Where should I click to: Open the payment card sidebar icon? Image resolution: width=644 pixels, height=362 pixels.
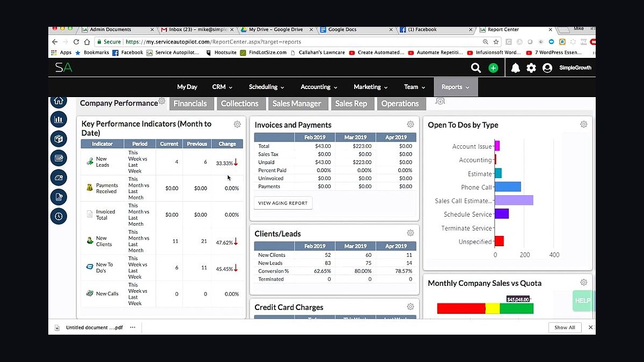click(58, 158)
